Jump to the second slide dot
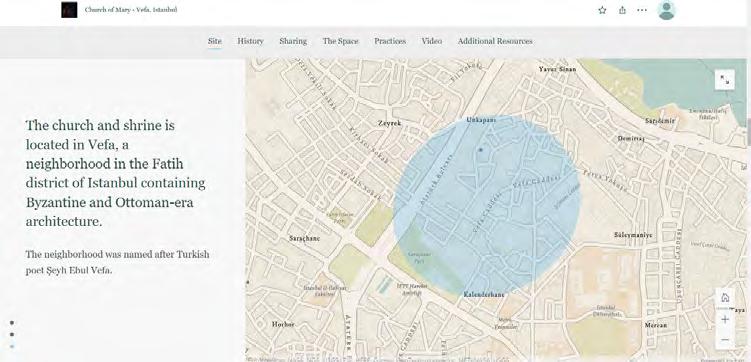Screen dimensions: 751x362 12,334
